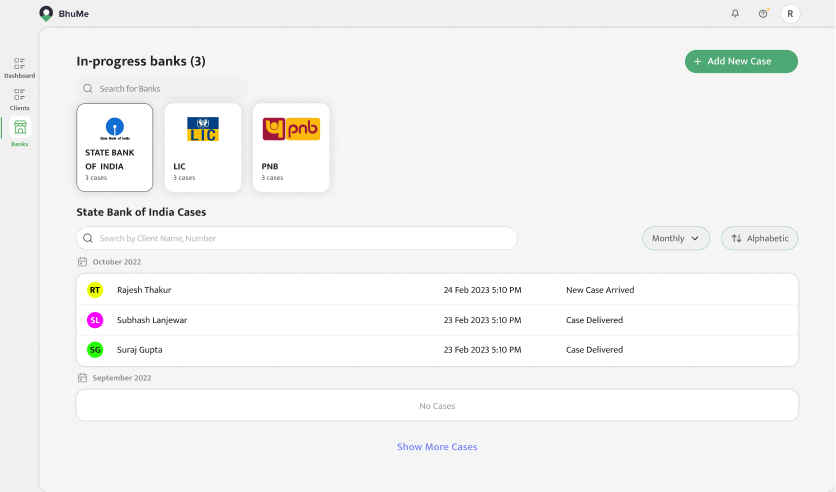The width and height of the screenshot is (836, 492).
Task: Open the R user profile avatar
Action: 790,13
